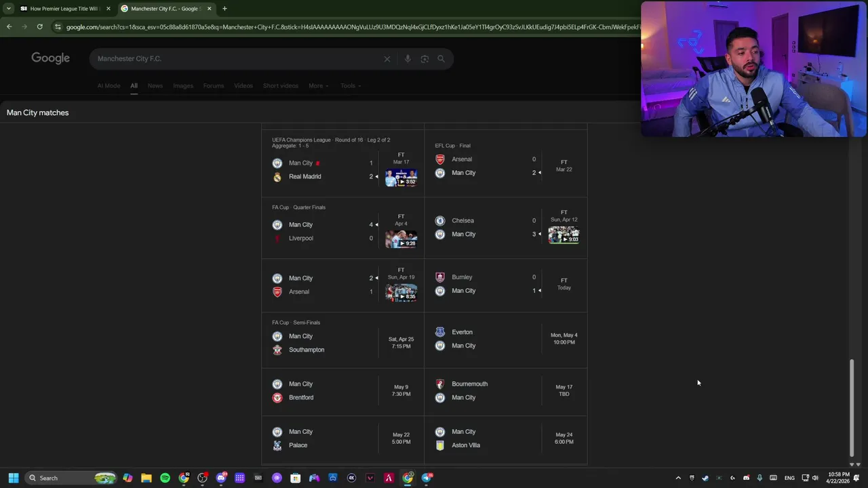The height and width of the screenshot is (488, 868).
Task: Open the AI Mode tab
Action: point(108,85)
